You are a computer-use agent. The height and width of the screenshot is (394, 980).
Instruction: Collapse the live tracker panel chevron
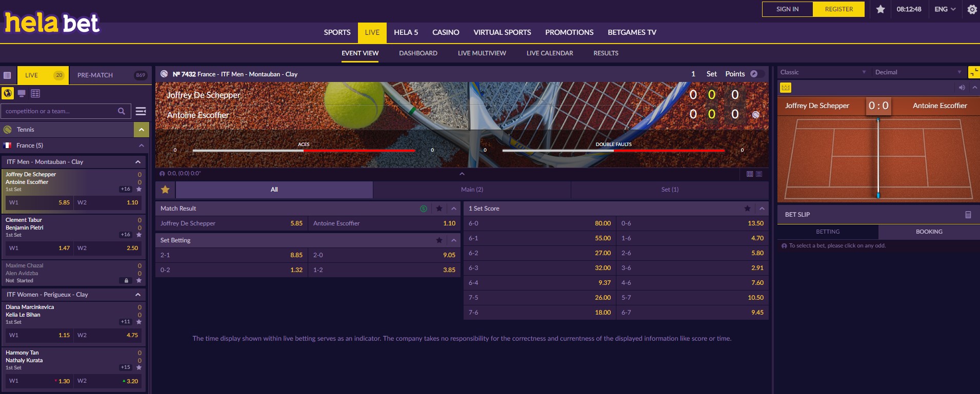click(x=975, y=88)
